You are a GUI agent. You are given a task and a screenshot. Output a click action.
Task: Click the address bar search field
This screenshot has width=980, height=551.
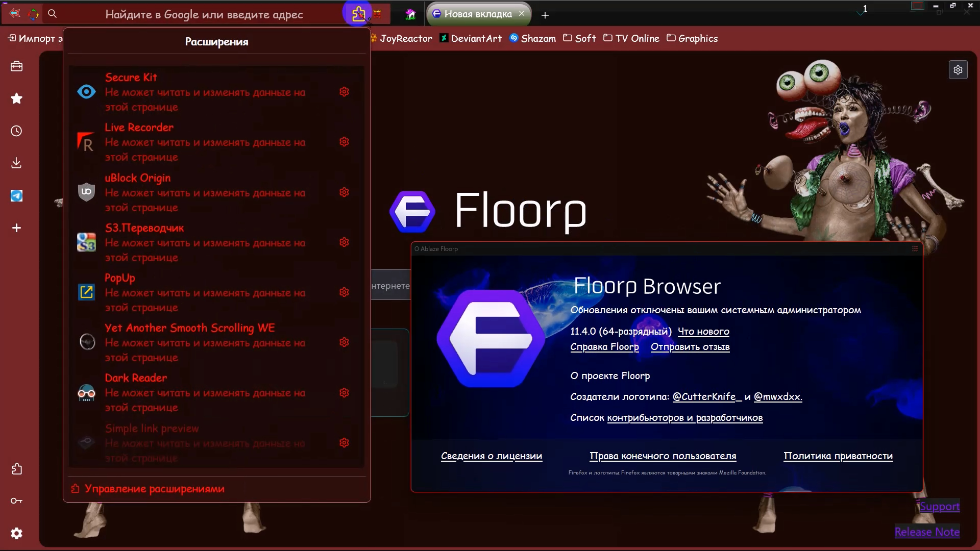pyautogui.click(x=204, y=14)
